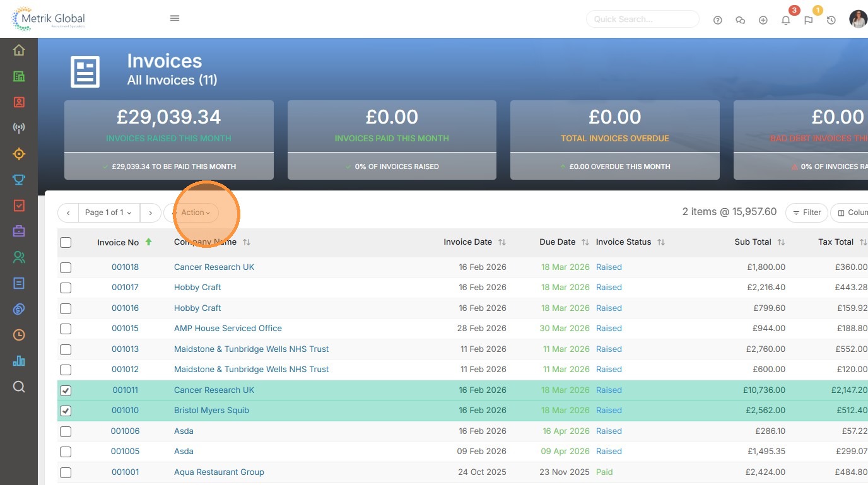Open the purple briefcase sidebar icon
Screen dimensions: 868x485
click(19, 231)
